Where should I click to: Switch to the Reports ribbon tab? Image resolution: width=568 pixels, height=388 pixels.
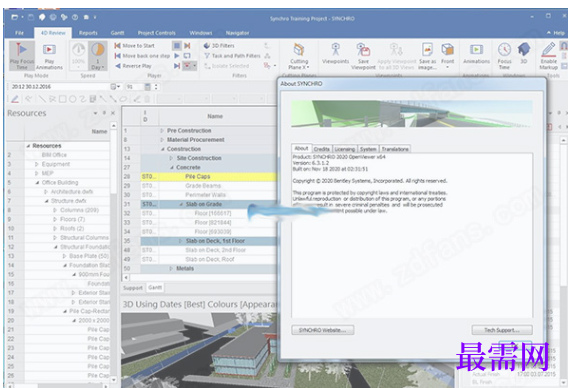[x=88, y=33]
